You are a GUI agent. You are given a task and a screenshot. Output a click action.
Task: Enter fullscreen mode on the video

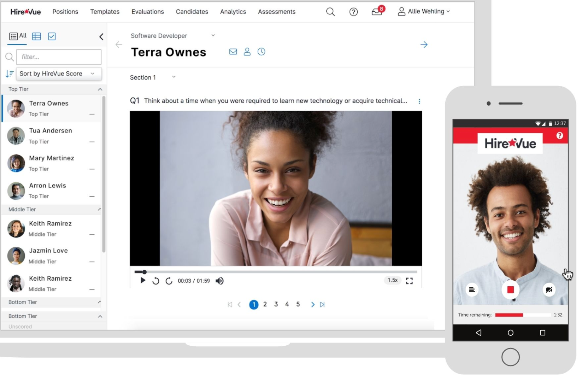[x=409, y=281]
